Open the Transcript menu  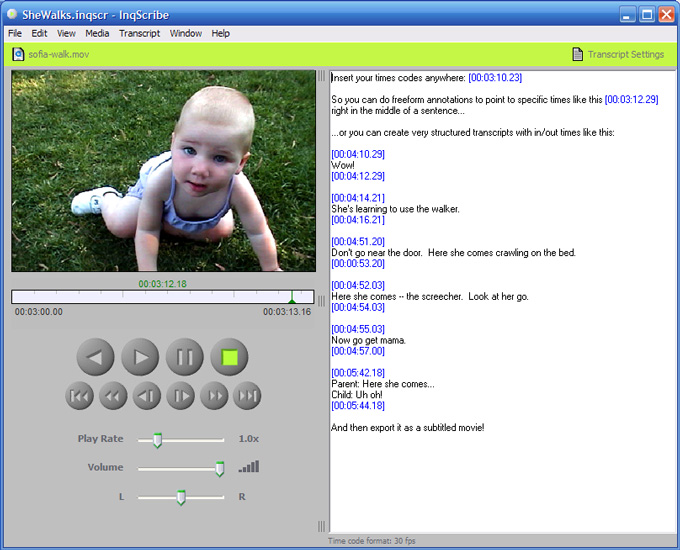point(139,33)
